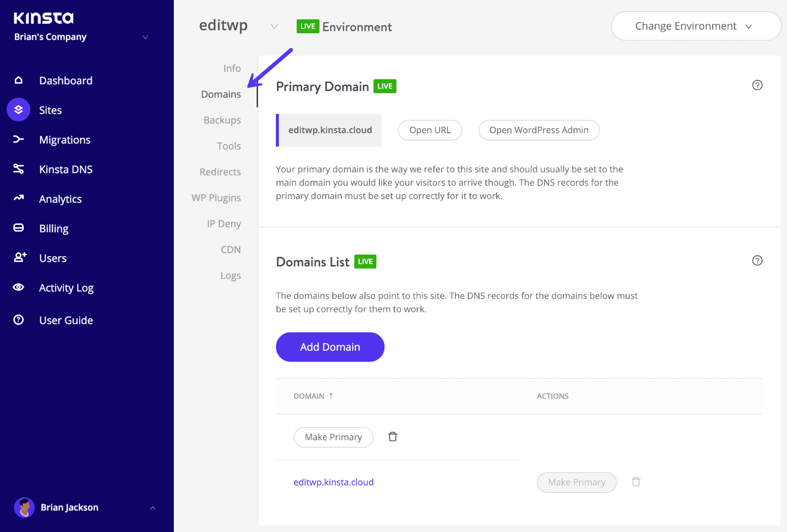787x532 pixels.
Task: Open Billing in sidebar
Action: click(x=54, y=228)
